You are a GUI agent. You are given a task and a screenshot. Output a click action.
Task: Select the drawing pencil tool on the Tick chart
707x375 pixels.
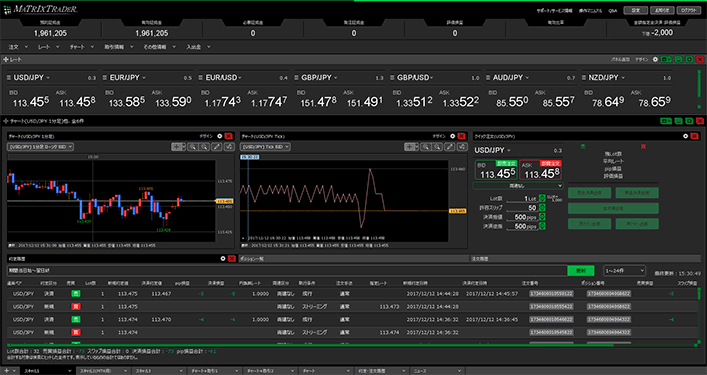pyautogui.click(x=450, y=147)
